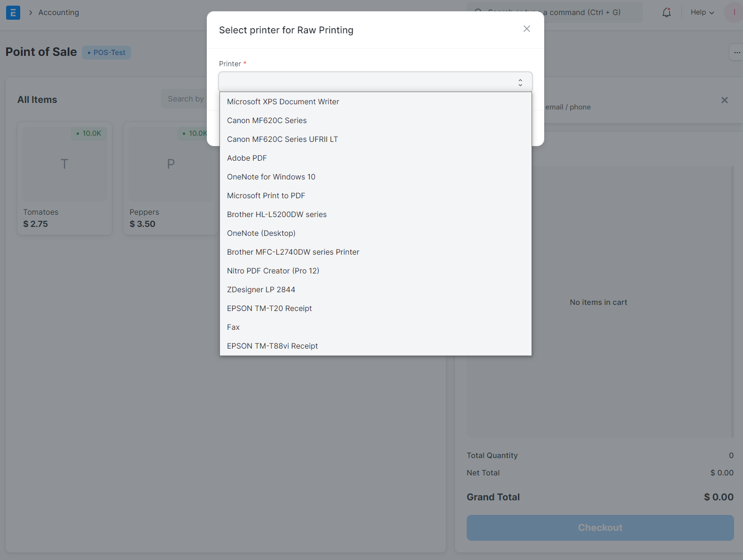The image size is (743, 560).
Task: Focus the command search bar
Action: point(555,12)
